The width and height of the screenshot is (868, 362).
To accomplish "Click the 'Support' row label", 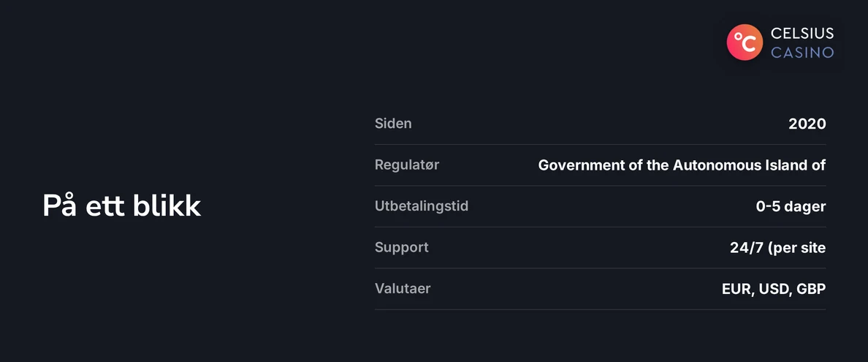I will pos(401,247).
